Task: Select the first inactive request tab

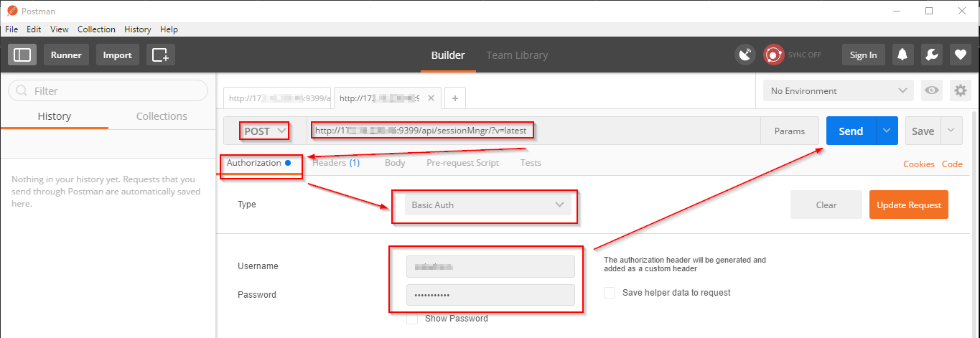Action: pos(277,98)
